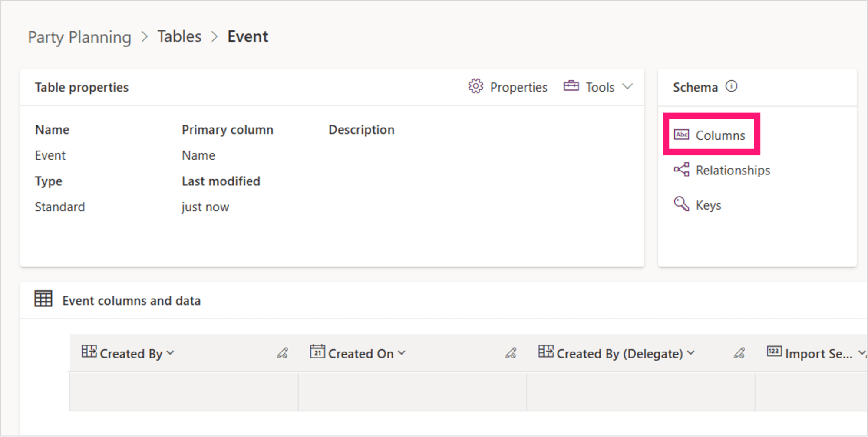Screen dimensions: 868x437
Task: Click the Properties gear icon
Action: [475, 86]
